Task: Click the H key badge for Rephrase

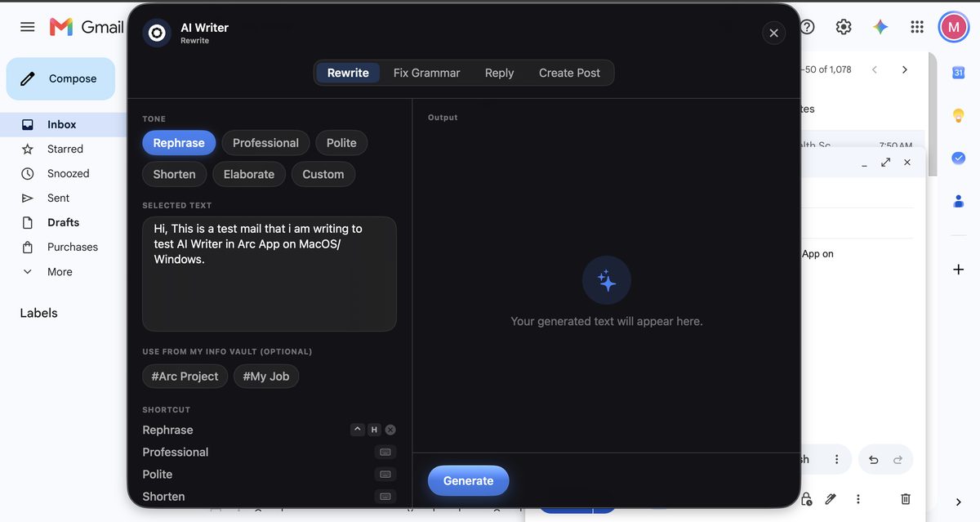Action: click(374, 430)
